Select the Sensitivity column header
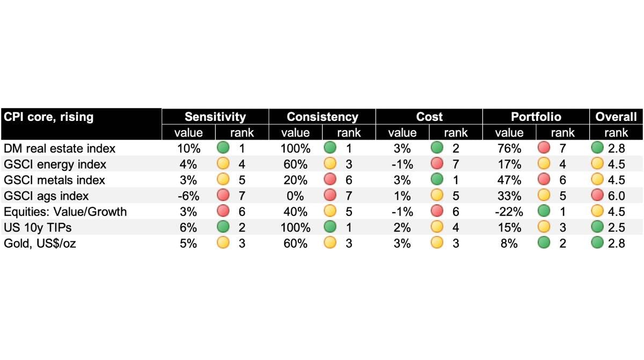 pos(215,117)
